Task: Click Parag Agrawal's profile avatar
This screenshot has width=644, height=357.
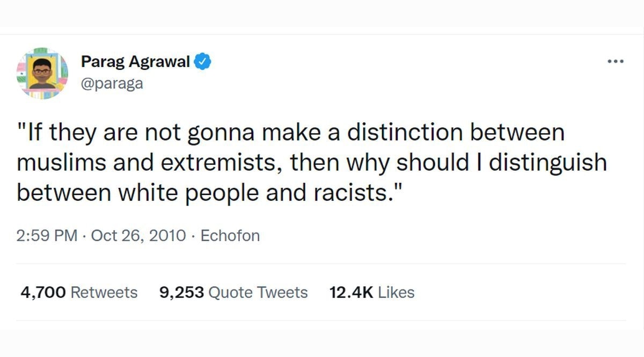Action: (x=42, y=74)
